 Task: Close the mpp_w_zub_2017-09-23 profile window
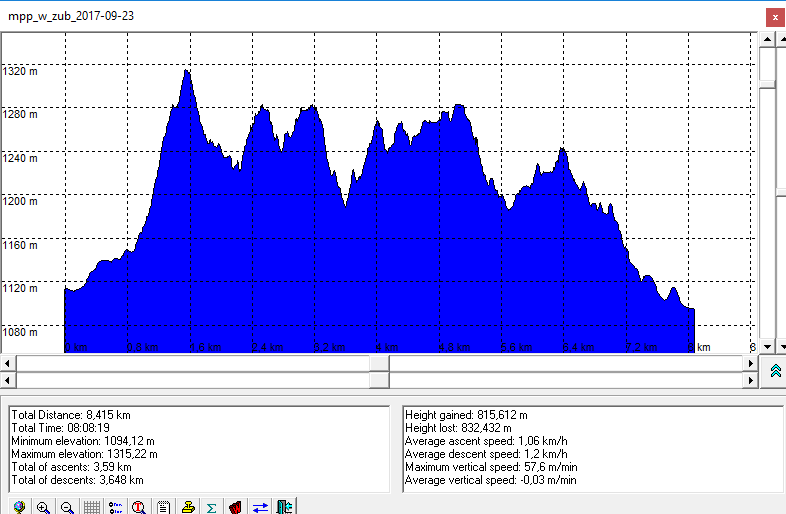tap(773, 16)
